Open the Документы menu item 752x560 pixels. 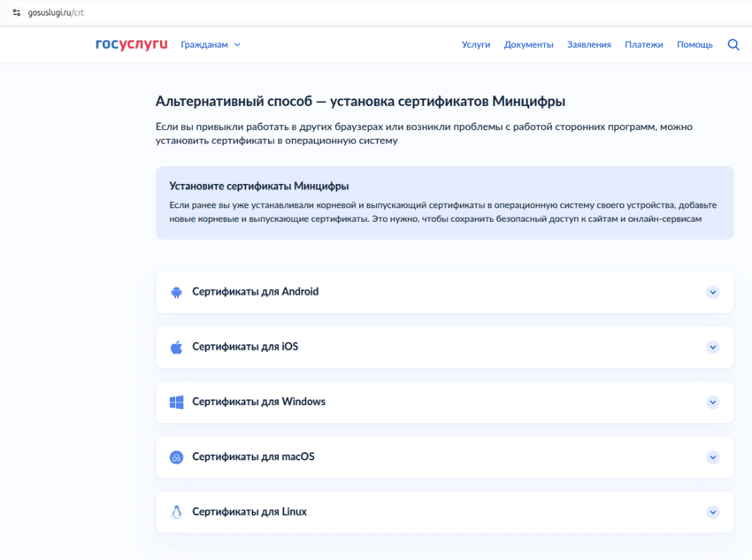coord(528,44)
